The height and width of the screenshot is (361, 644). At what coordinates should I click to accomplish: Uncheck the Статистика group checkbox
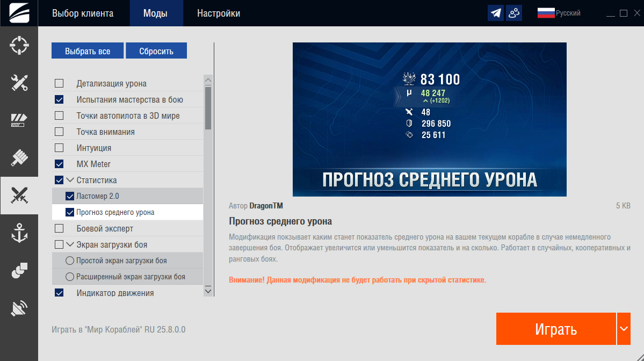coord(59,180)
